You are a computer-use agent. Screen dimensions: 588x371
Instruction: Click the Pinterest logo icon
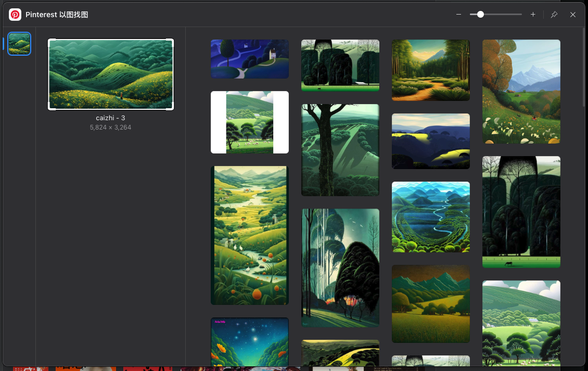15,15
